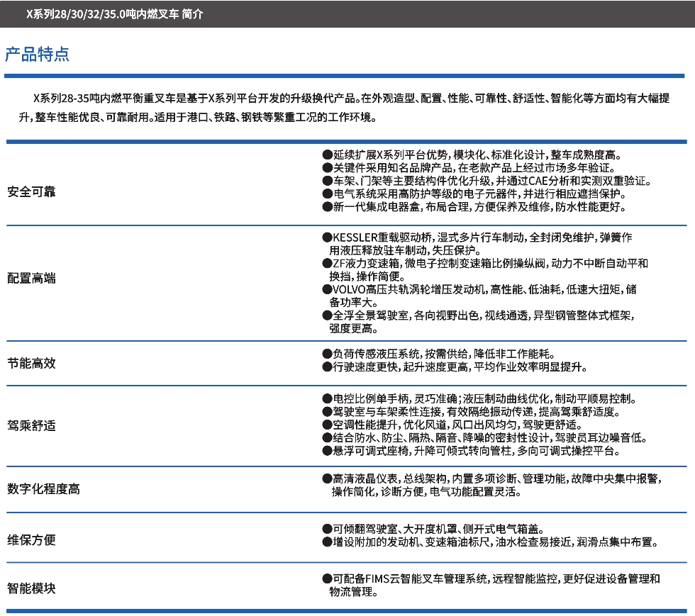Click the bullet dot before 高清液晶仪表
Screen dimensions: 695x616
click(x=327, y=479)
